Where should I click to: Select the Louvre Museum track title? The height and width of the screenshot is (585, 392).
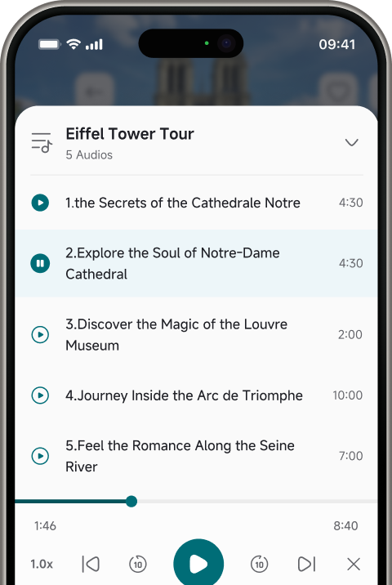[x=176, y=335]
